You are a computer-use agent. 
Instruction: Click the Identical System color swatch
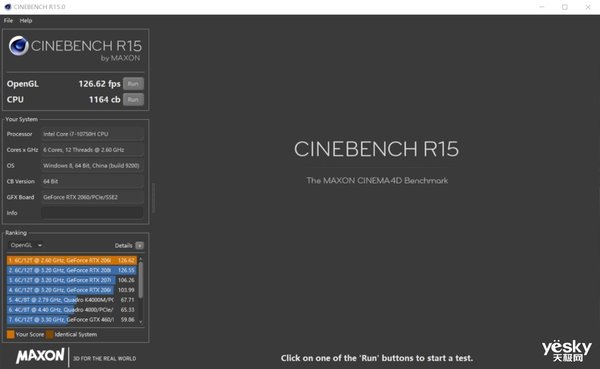coord(50,335)
